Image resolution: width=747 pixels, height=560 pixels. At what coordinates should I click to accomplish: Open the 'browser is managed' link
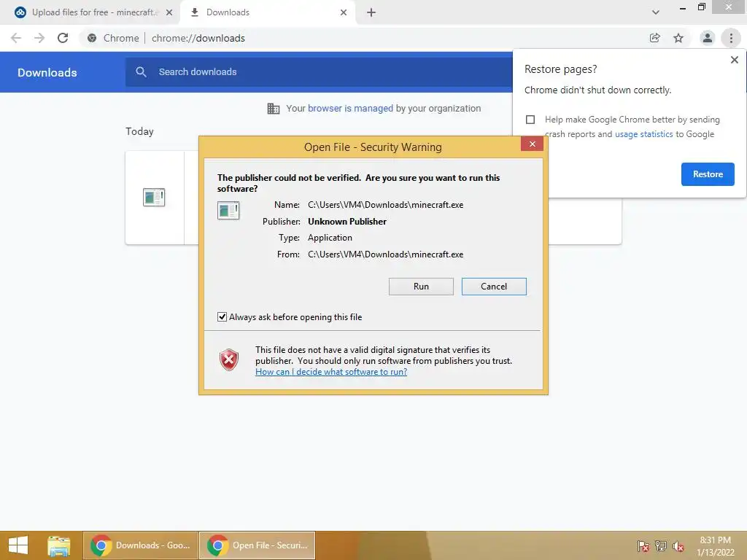pos(350,108)
